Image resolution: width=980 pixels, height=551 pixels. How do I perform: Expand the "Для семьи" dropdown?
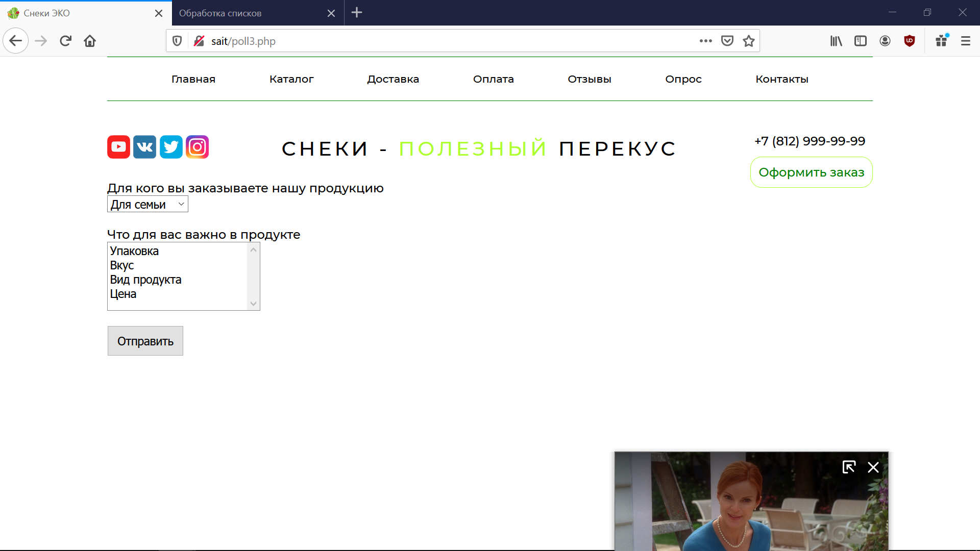[x=148, y=204]
